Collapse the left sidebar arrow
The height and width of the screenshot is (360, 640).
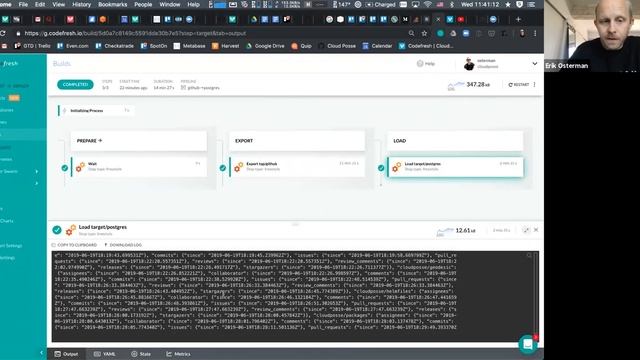(41, 353)
